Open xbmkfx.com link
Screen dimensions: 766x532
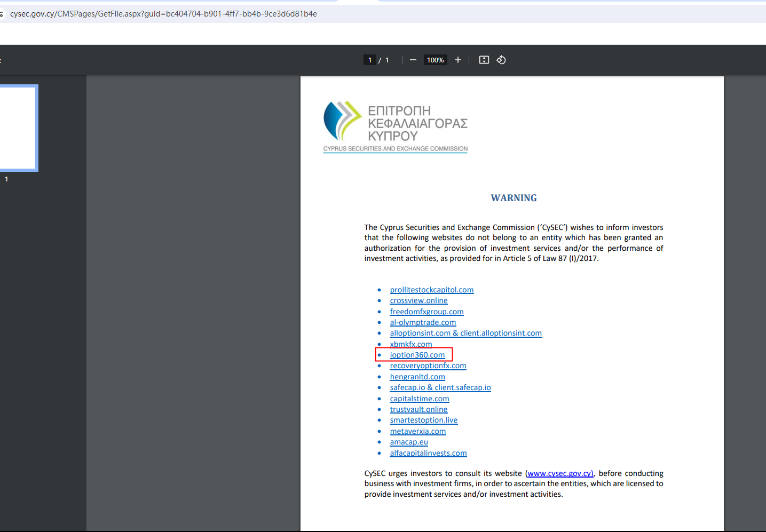(411, 344)
